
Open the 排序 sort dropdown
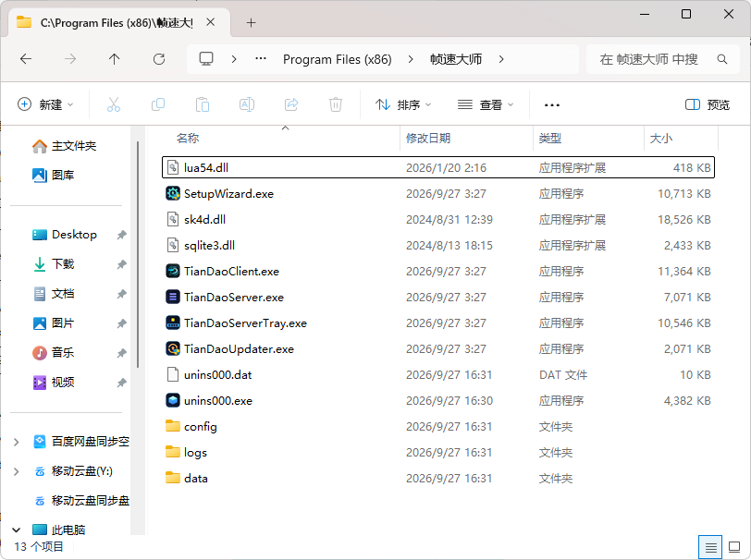[x=403, y=104]
